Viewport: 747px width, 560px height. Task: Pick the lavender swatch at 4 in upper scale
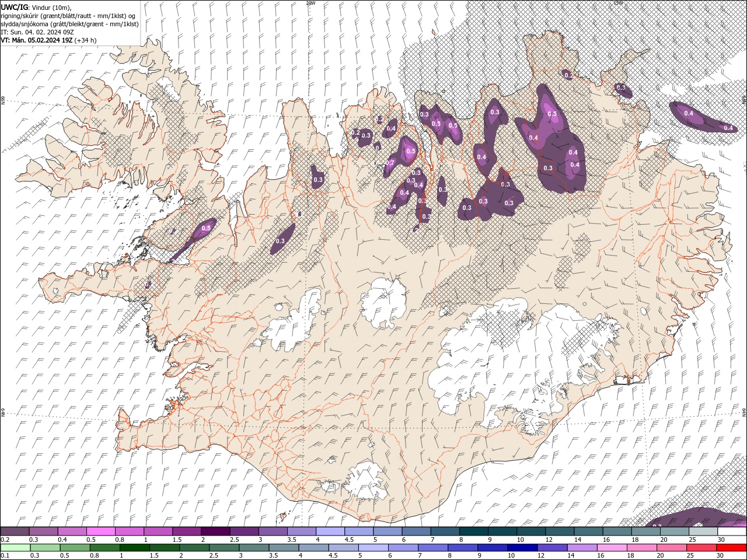pyautogui.click(x=330, y=531)
